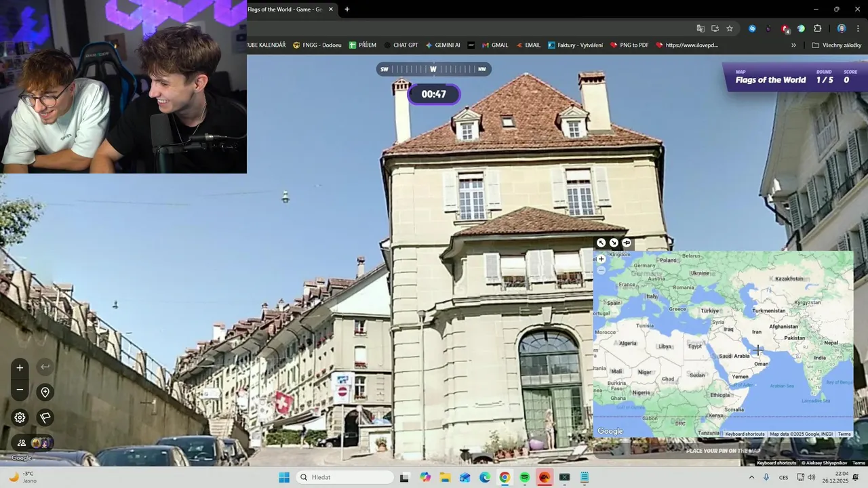Open the PŘÍJEM bookmark
The image size is (868, 488).
[363, 45]
